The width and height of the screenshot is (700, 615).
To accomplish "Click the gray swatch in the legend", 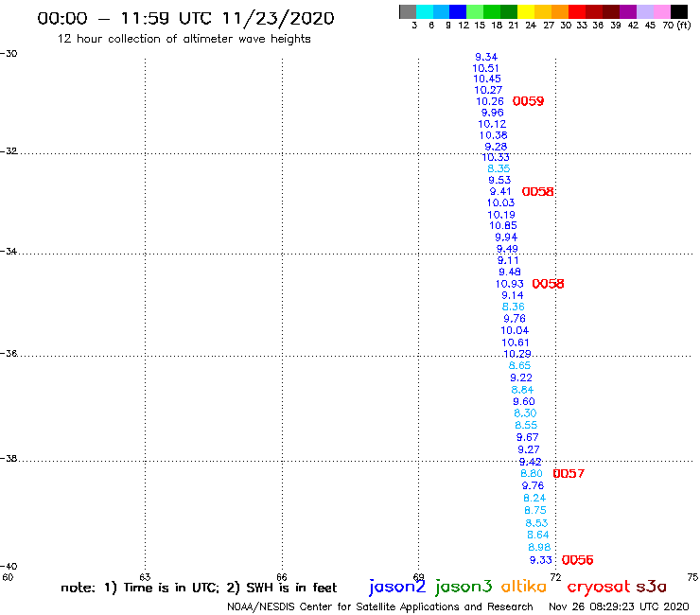I will pos(408,11).
